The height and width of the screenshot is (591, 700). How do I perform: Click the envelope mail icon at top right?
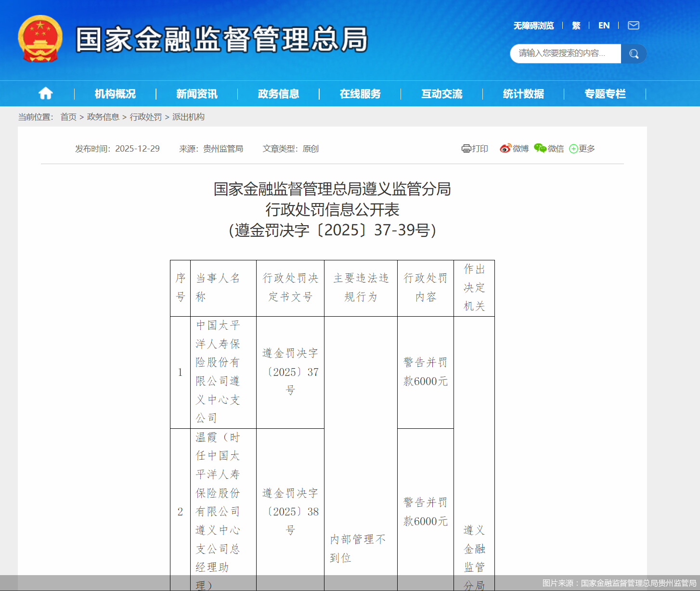(633, 25)
